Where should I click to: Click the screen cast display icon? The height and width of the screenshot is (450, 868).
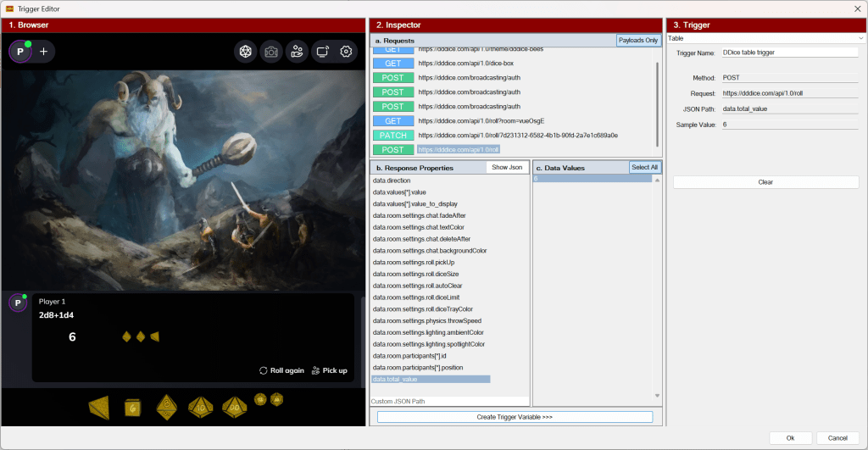pyautogui.click(x=322, y=52)
